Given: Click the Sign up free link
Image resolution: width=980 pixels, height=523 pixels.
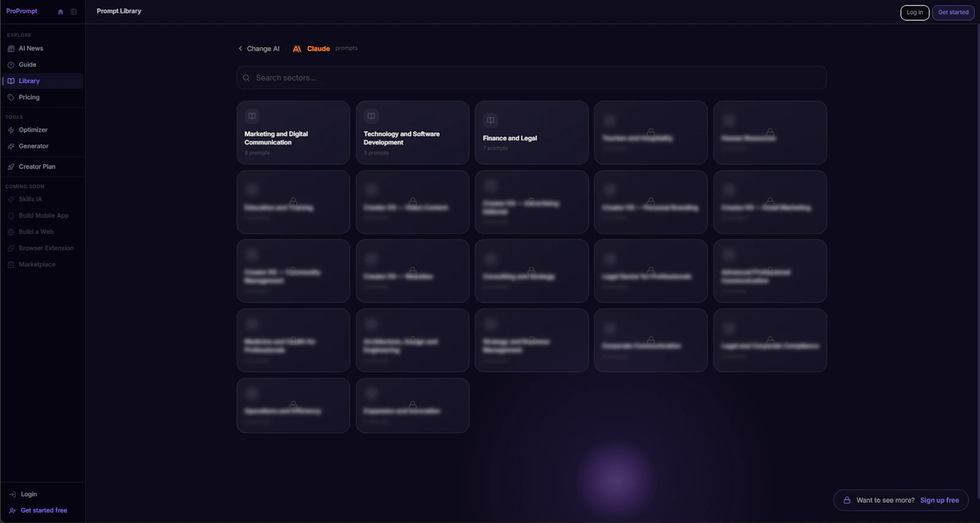Looking at the screenshot, I should tap(940, 500).
